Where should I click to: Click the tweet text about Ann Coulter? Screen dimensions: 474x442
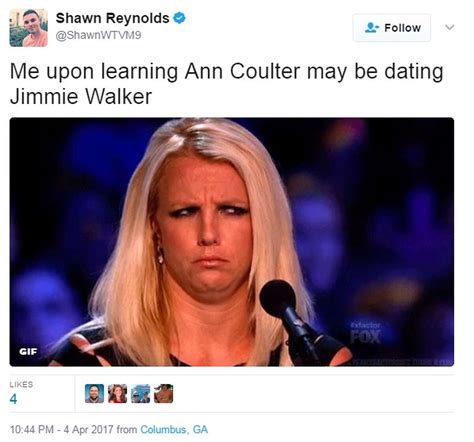coord(226,84)
